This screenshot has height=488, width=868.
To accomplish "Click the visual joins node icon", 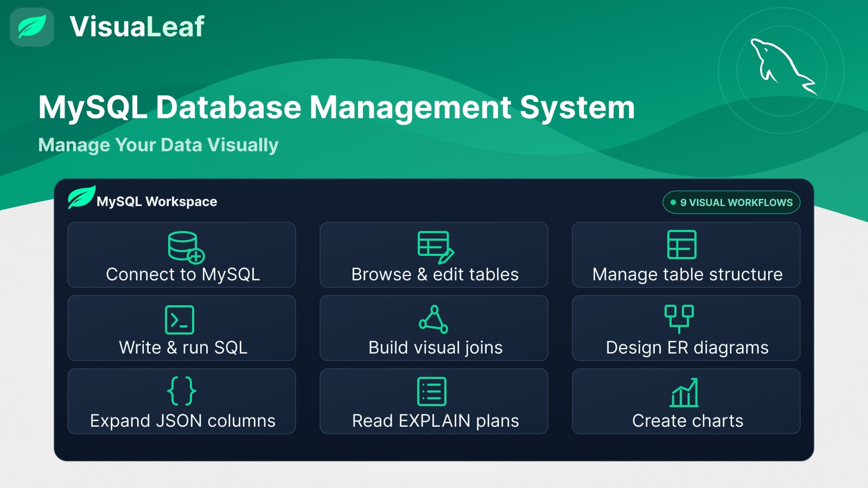I will tap(433, 319).
